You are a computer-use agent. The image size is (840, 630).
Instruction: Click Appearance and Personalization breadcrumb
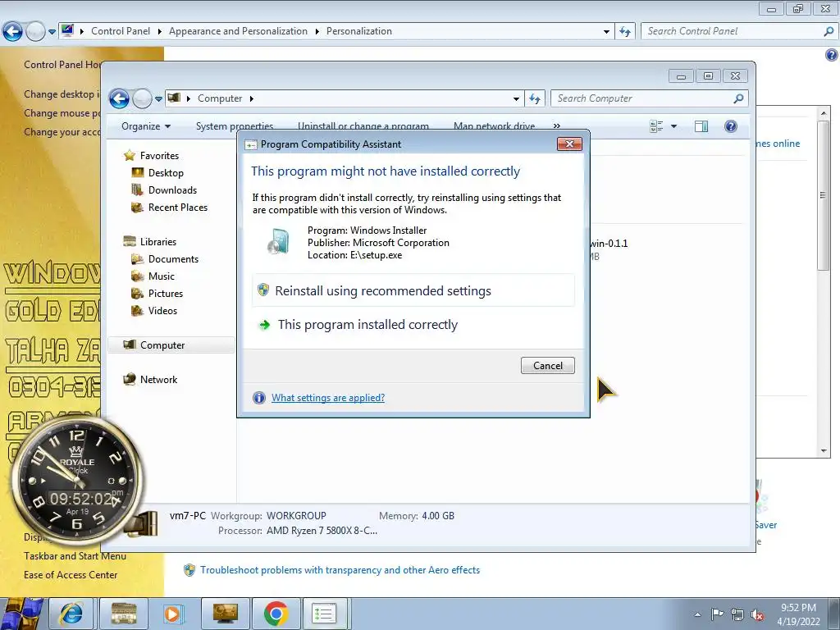238,31
